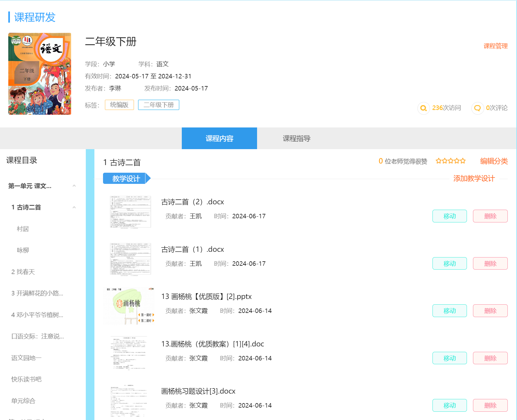Image resolution: width=517 pixels, height=420 pixels.
Task: Click the 236次访问 magnifier icon
Action: coord(424,108)
